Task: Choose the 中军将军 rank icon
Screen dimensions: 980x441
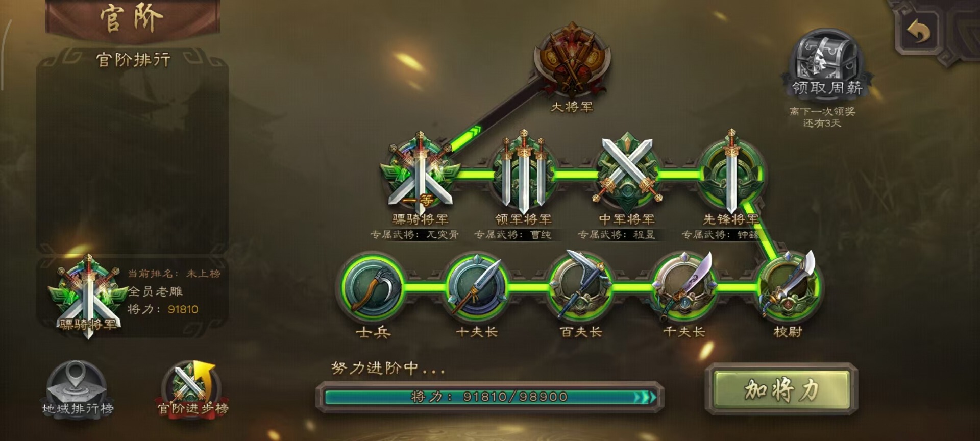Action: (x=627, y=171)
